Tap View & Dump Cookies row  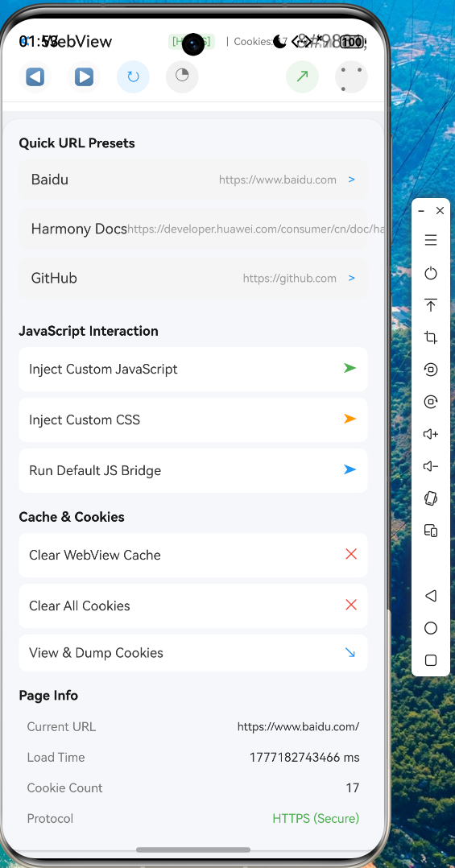[193, 653]
